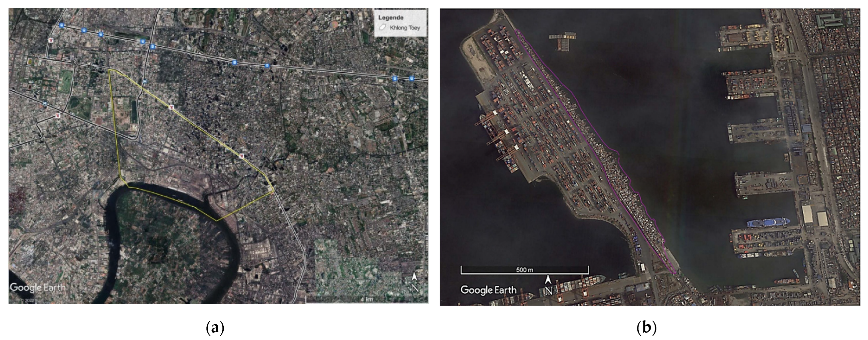Click the red marker lowest on yellow boundary
The width and height of the screenshot is (868, 340).
point(241,156)
